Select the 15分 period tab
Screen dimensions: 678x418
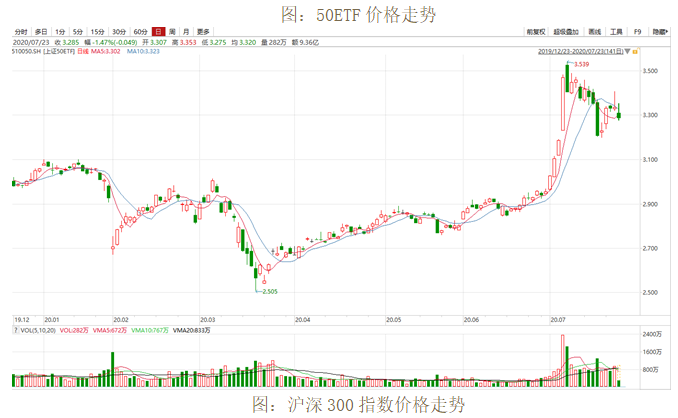point(97,32)
